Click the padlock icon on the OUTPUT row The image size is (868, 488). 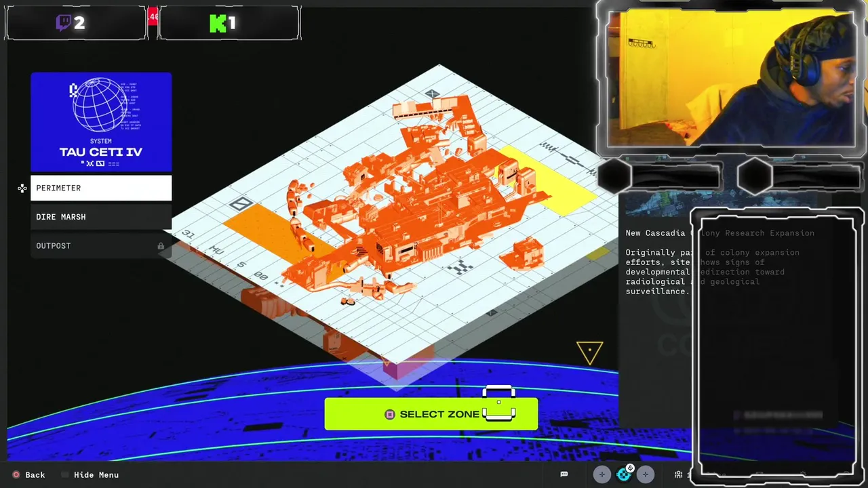(x=161, y=246)
